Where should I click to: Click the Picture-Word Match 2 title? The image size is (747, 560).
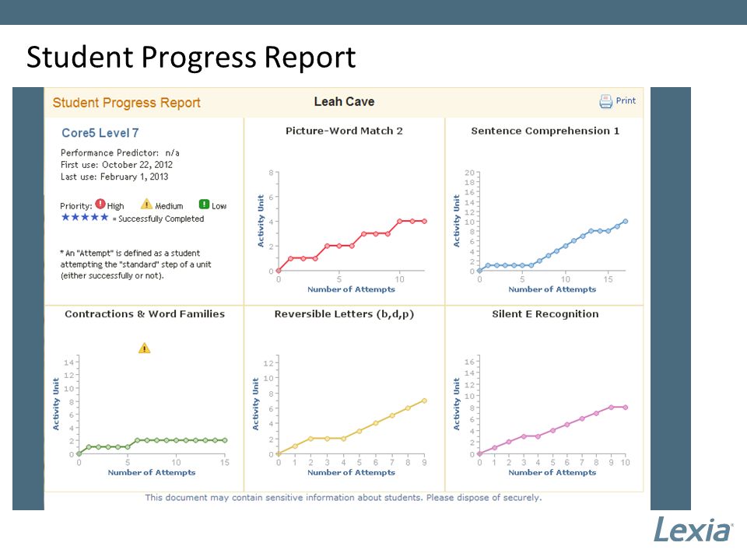pyautogui.click(x=344, y=131)
